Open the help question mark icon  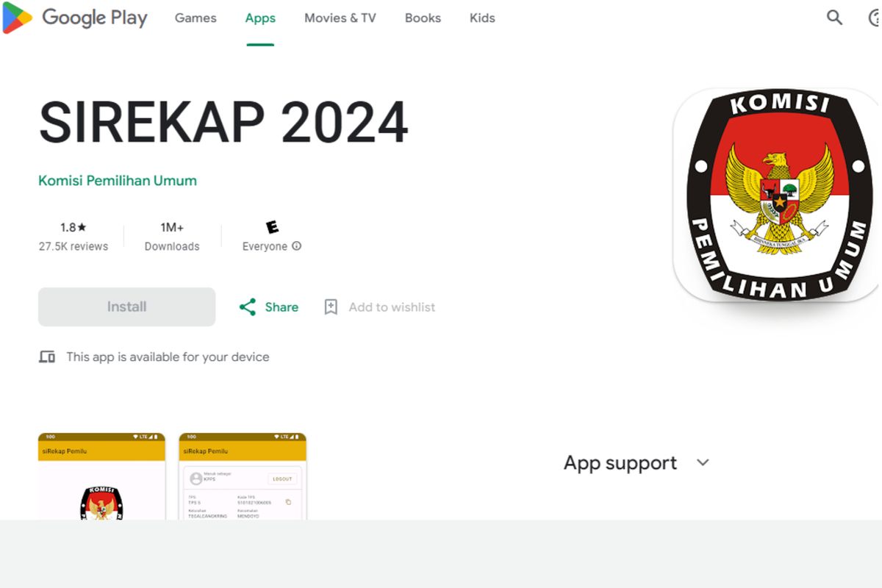875,18
